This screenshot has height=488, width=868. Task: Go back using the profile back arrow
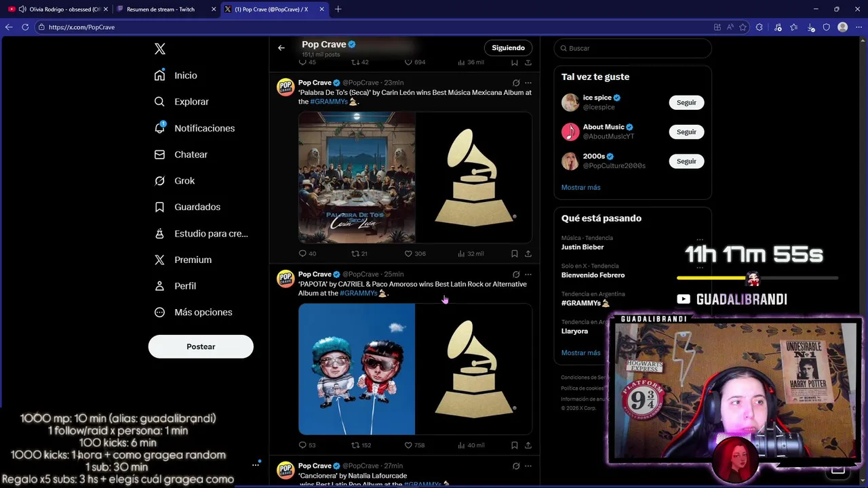(281, 48)
